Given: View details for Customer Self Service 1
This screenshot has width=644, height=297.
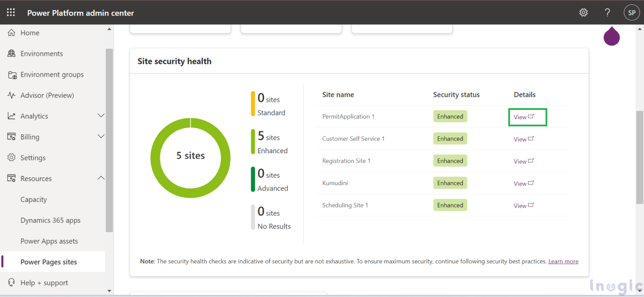Looking at the screenshot, I should click(524, 139).
